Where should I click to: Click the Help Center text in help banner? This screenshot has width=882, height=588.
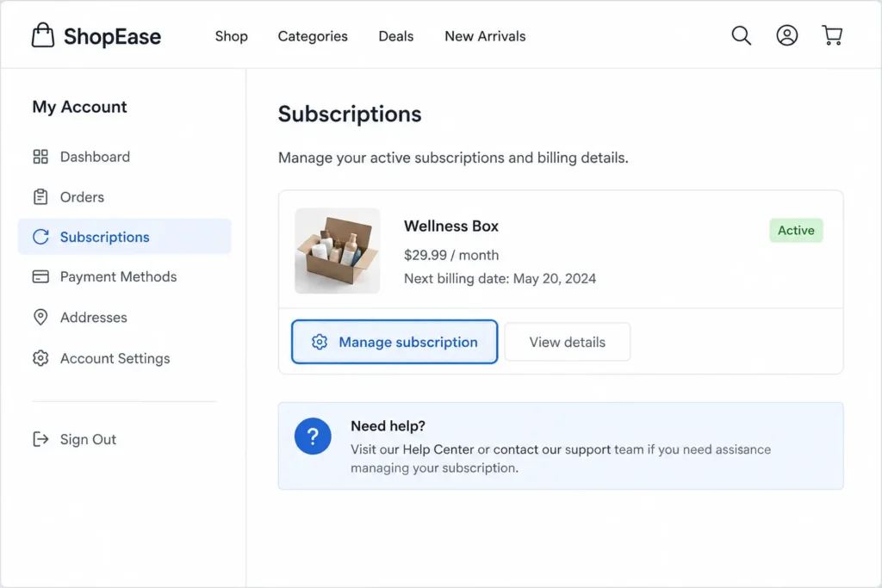point(438,449)
